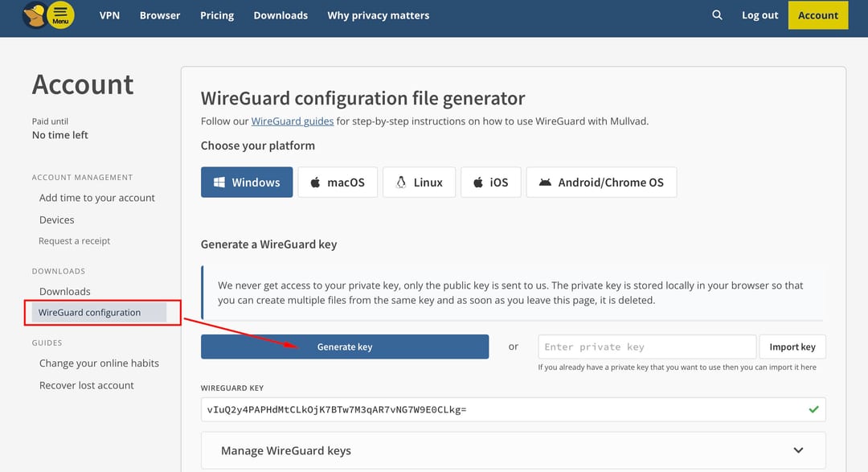Click Request a receipt
868x472 pixels.
[74, 241]
